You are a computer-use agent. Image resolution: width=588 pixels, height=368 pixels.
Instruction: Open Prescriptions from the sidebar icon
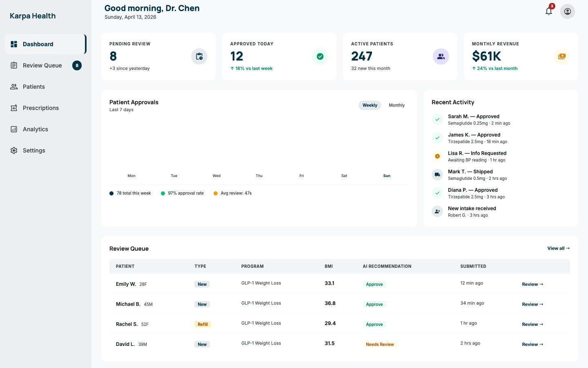click(14, 108)
